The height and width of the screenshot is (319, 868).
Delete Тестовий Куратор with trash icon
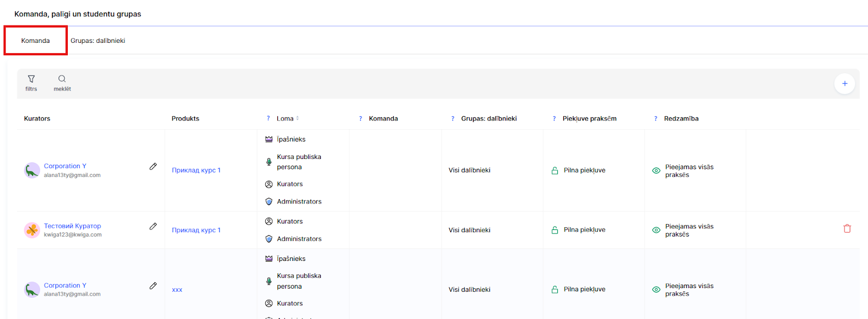847,229
